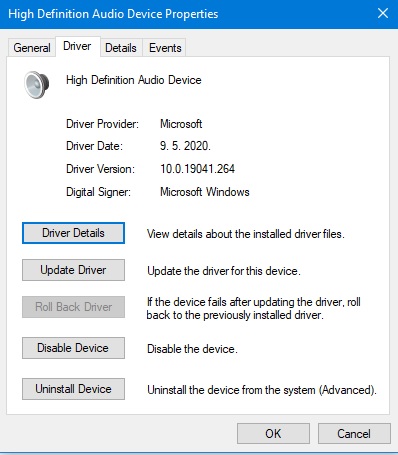Click the 'Disable the device.' description

coord(192,349)
